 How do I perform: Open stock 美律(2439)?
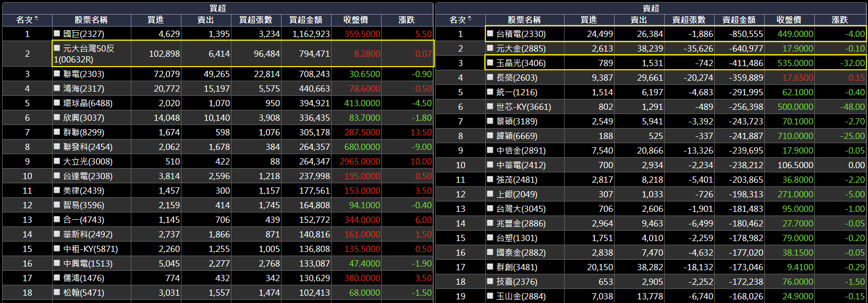83,191
